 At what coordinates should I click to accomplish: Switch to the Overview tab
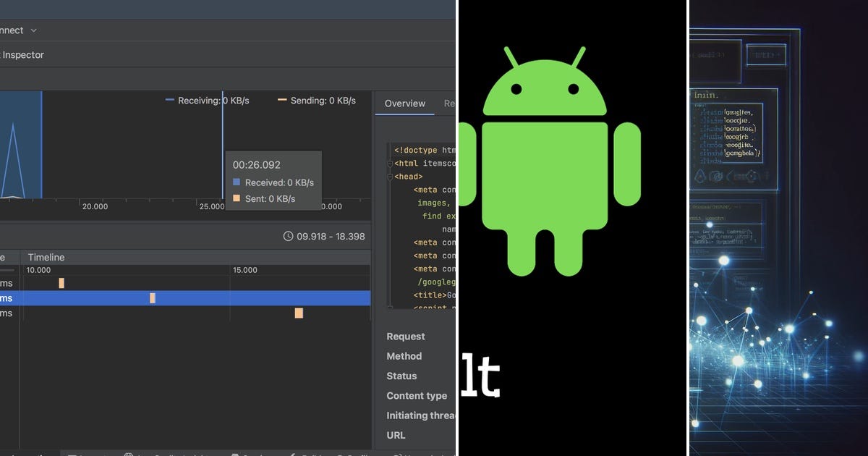pos(404,104)
